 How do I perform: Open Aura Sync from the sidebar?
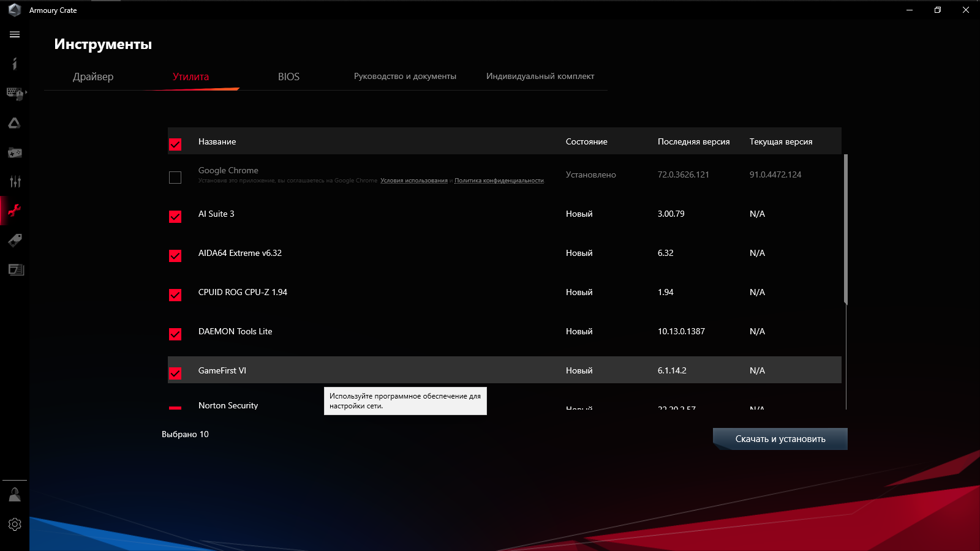click(15, 123)
